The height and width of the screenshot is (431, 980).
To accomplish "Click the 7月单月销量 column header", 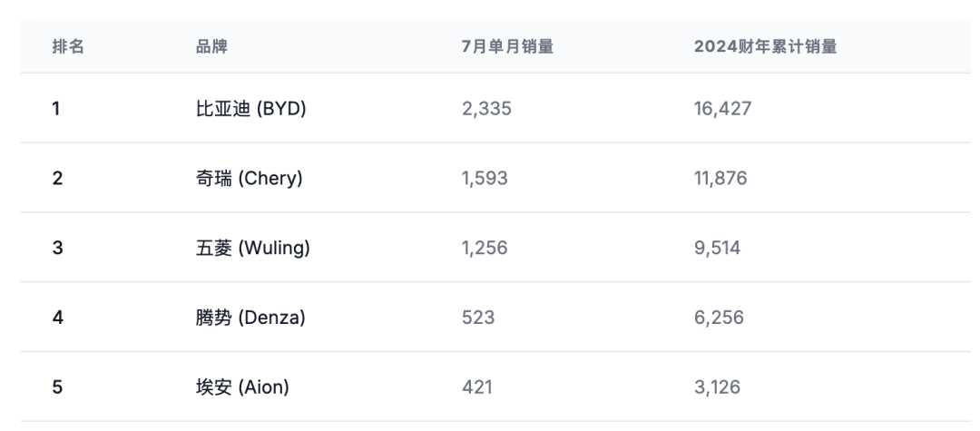I will 507,47.
